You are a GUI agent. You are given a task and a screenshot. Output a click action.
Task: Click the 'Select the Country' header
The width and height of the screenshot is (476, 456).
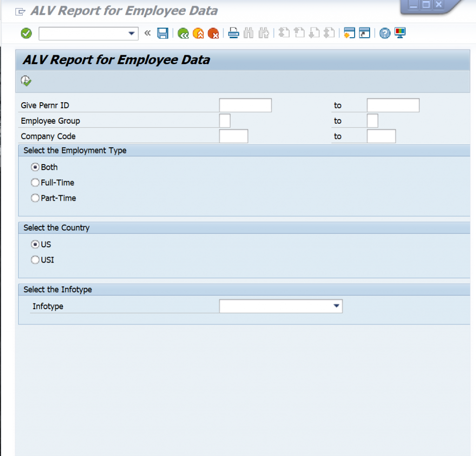[x=56, y=228]
